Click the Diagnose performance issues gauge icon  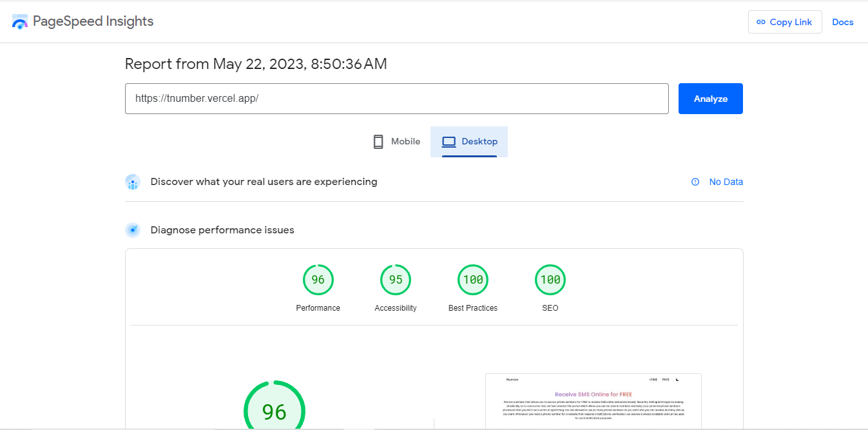click(x=133, y=230)
